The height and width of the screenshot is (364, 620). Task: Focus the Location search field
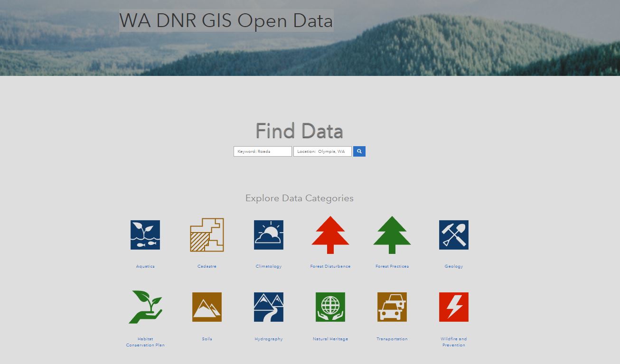[322, 151]
